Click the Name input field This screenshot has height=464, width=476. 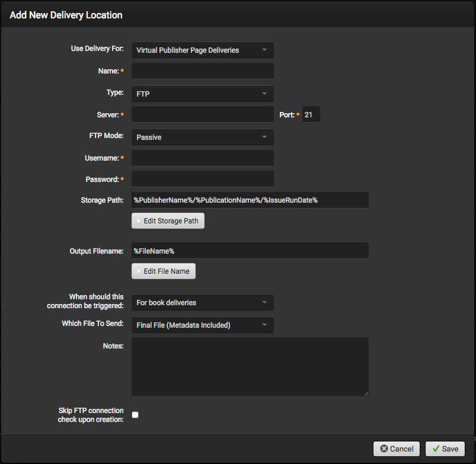point(202,71)
